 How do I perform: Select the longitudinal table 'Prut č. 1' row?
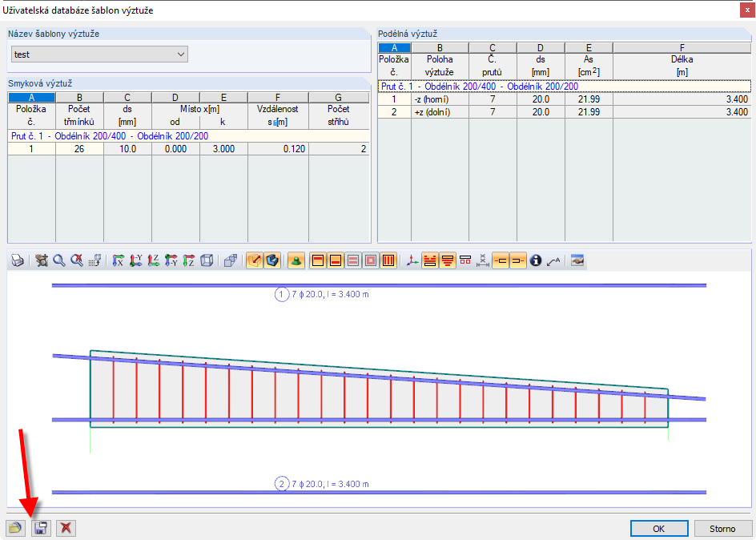(565, 87)
